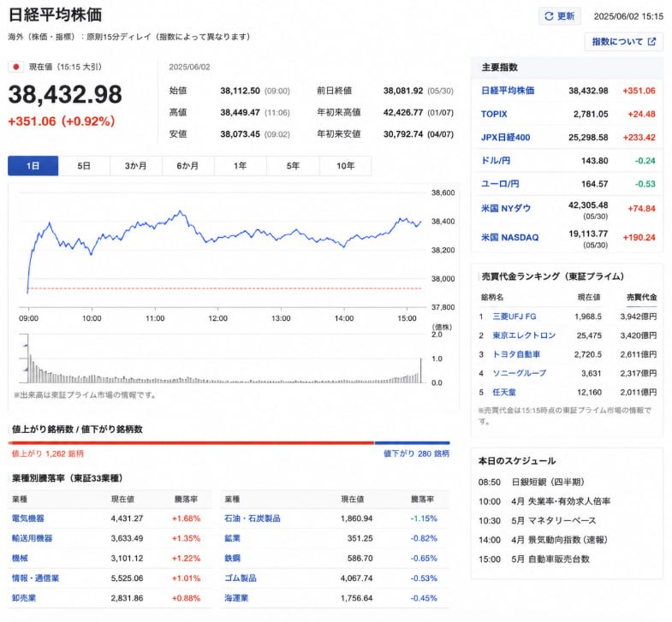This screenshot has height=622, width=672.
Task: Click the 値下がり 280 銘柄 label
Action: (x=416, y=453)
